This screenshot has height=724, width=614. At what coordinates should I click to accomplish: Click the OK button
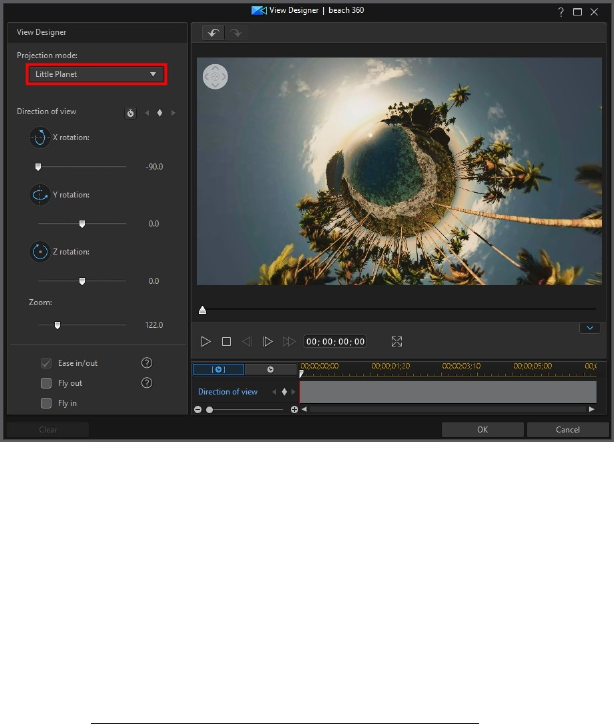(x=482, y=430)
